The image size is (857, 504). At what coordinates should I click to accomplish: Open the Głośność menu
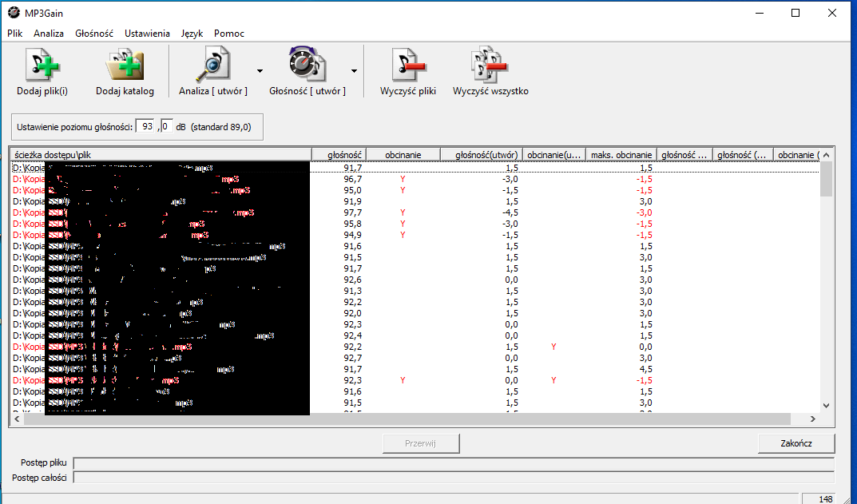click(94, 34)
